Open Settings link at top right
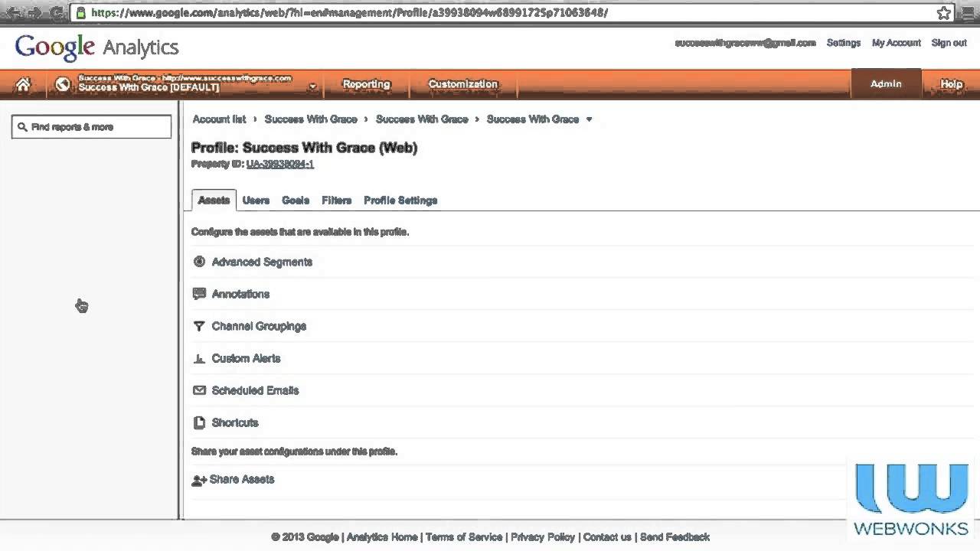980x551 pixels. [x=844, y=43]
